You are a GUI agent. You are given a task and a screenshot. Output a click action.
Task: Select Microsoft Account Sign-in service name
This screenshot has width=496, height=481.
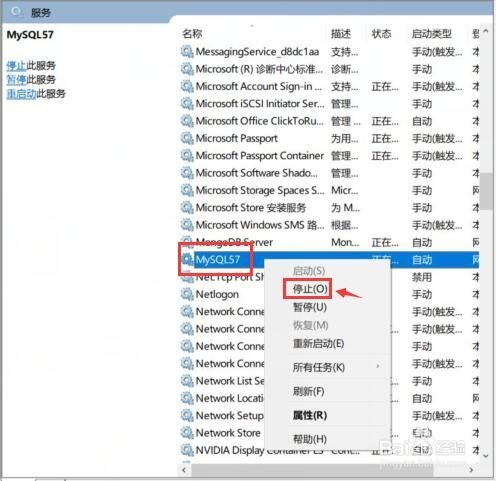tap(259, 86)
